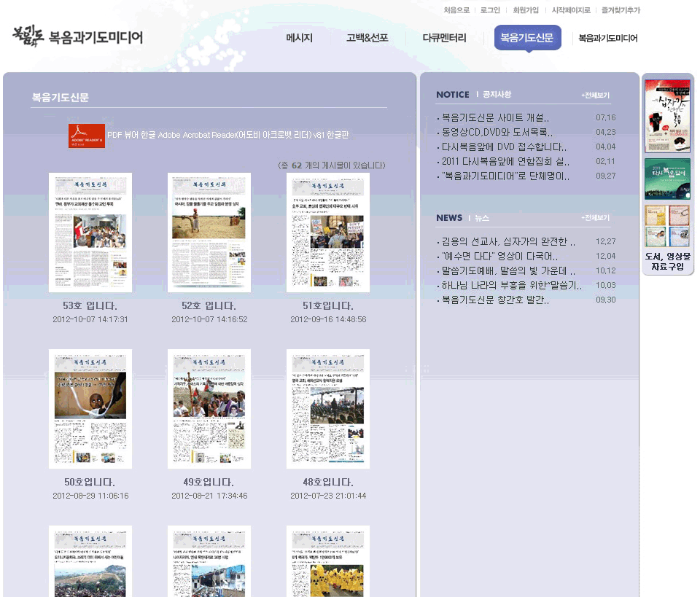Open the 51호 newspaper thumbnail

(x=328, y=233)
